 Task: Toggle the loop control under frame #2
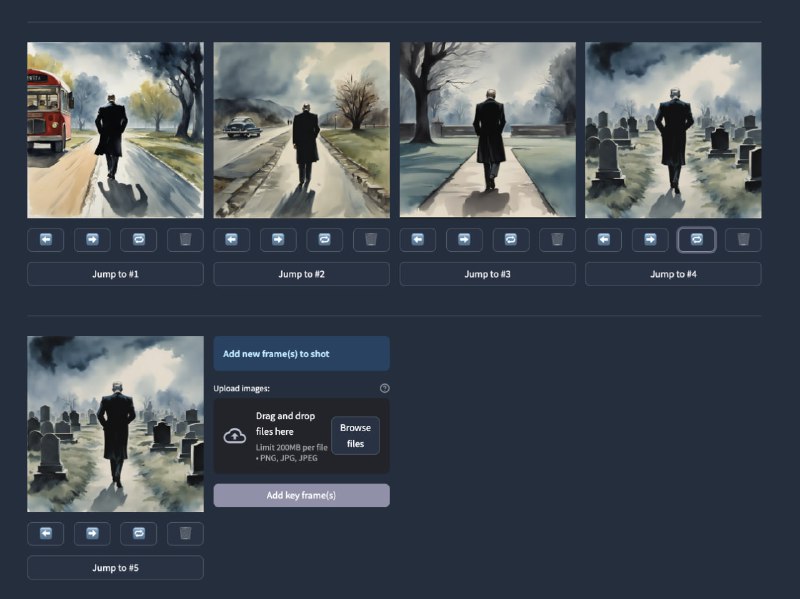pos(324,240)
